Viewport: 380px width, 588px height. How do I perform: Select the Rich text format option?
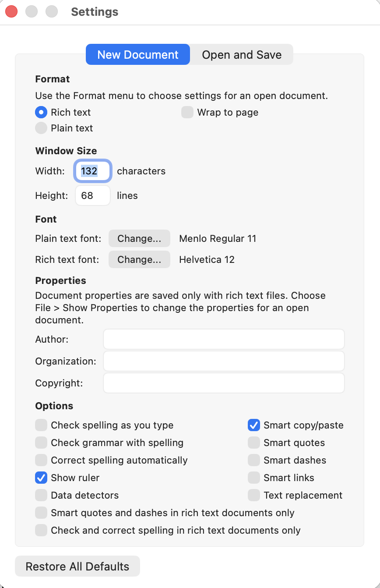(41, 112)
